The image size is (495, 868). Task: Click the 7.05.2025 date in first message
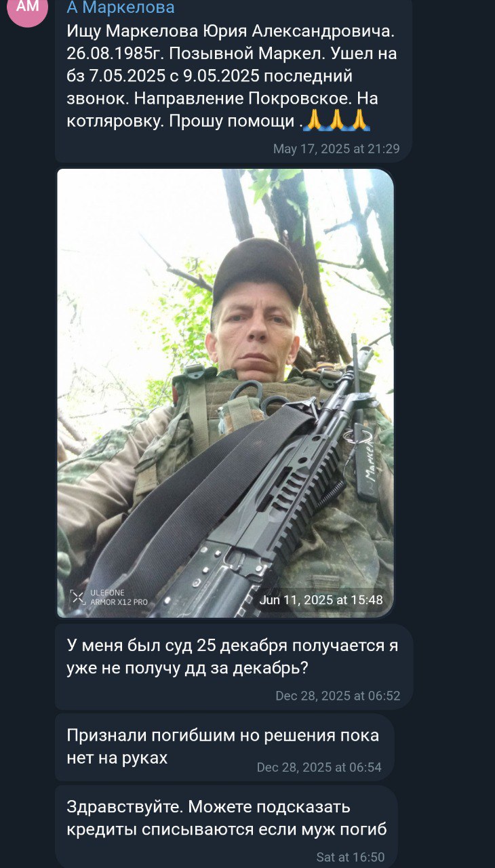tap(127, 76)
